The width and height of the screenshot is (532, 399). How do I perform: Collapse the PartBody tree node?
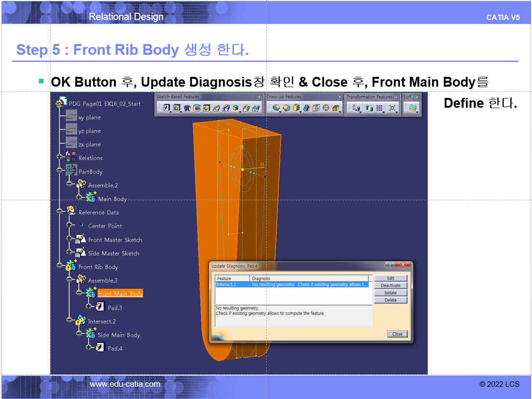60,171
